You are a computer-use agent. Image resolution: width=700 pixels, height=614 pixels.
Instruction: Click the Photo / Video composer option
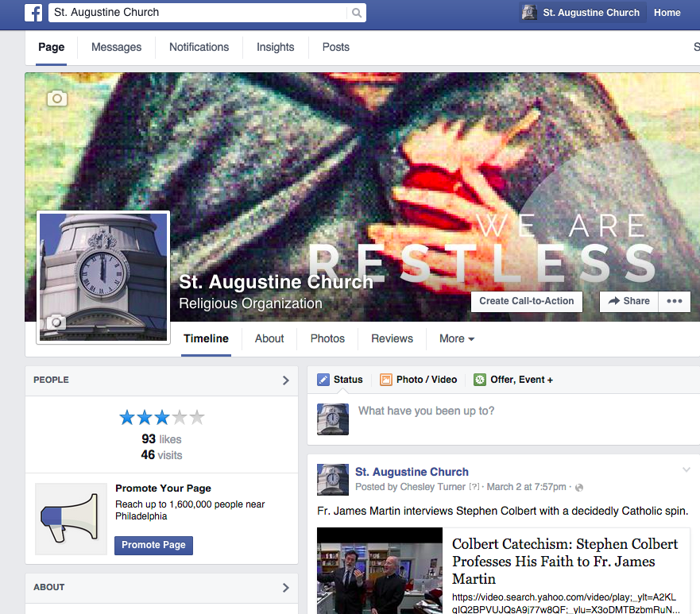(x=418, y=380)
